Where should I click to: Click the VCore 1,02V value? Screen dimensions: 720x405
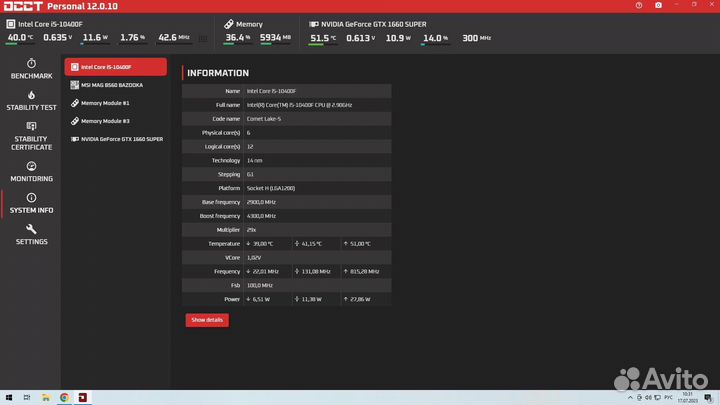click(253, 258)
